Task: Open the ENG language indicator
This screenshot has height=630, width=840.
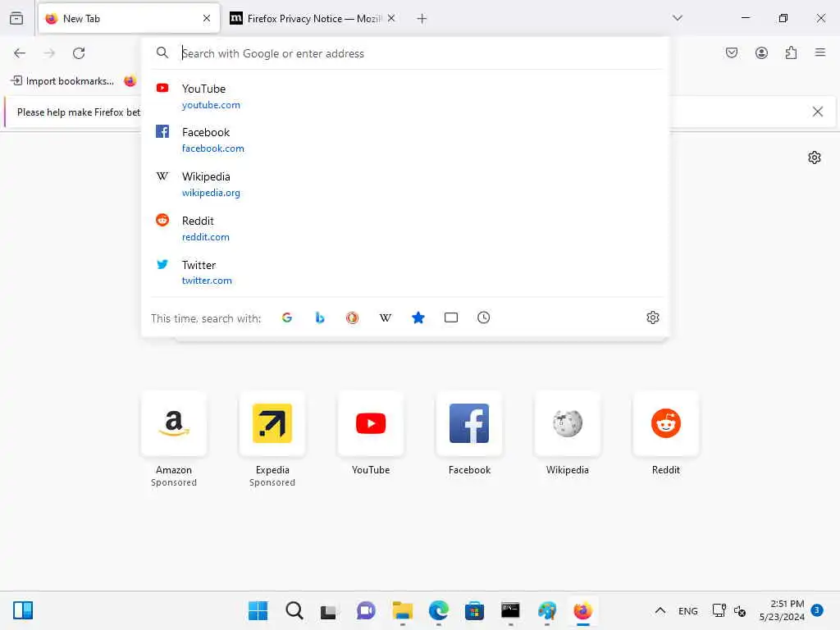Action: pyautogui.click(x=688, y=611)
